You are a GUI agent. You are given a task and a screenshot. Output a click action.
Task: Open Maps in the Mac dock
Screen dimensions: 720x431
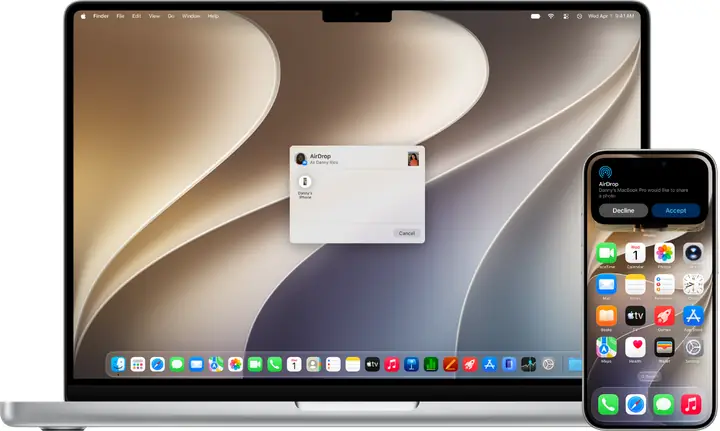(x=216, y=364)
